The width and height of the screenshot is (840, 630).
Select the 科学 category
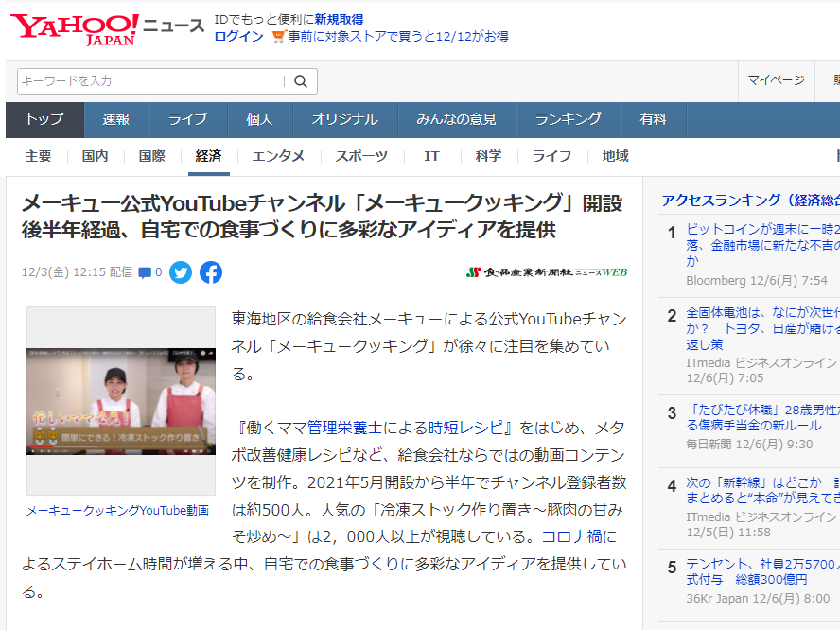[x=488, y=156]
